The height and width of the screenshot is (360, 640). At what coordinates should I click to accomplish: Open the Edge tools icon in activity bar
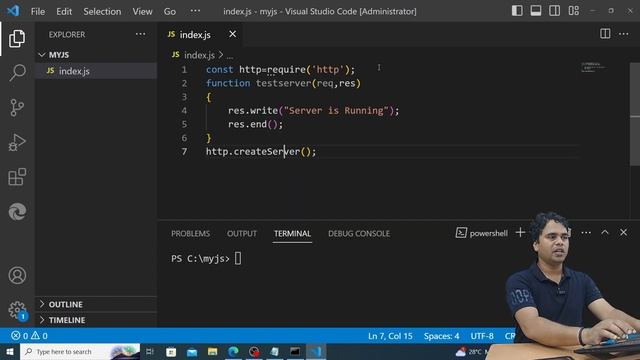(x=17, y=211)
